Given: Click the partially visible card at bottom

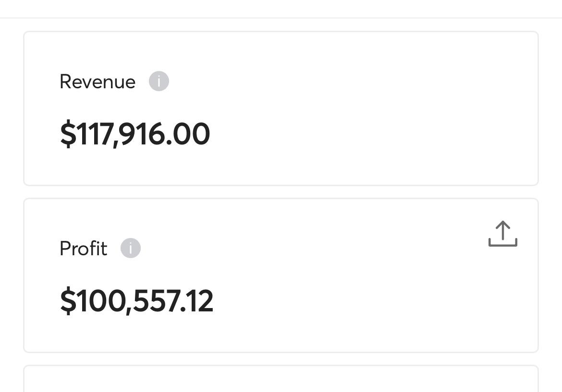Looking at the screenshot, I should click(x=281, y=380).
